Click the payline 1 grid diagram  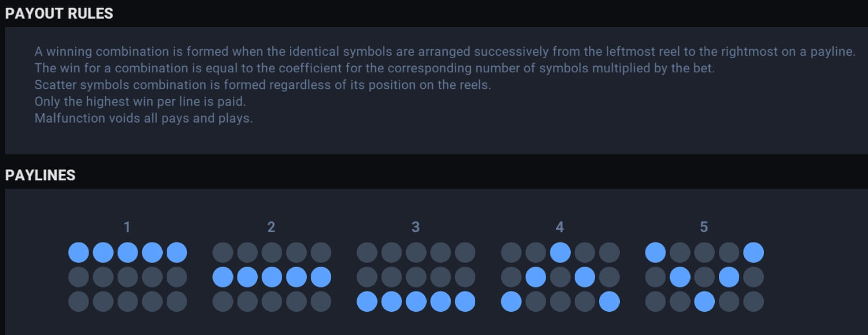pos(128,277)
